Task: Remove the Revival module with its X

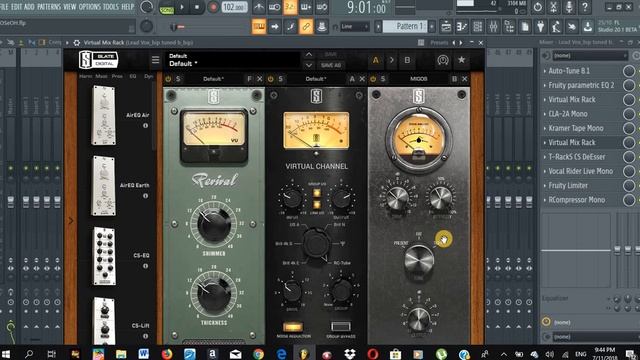Action: (260, 79)
